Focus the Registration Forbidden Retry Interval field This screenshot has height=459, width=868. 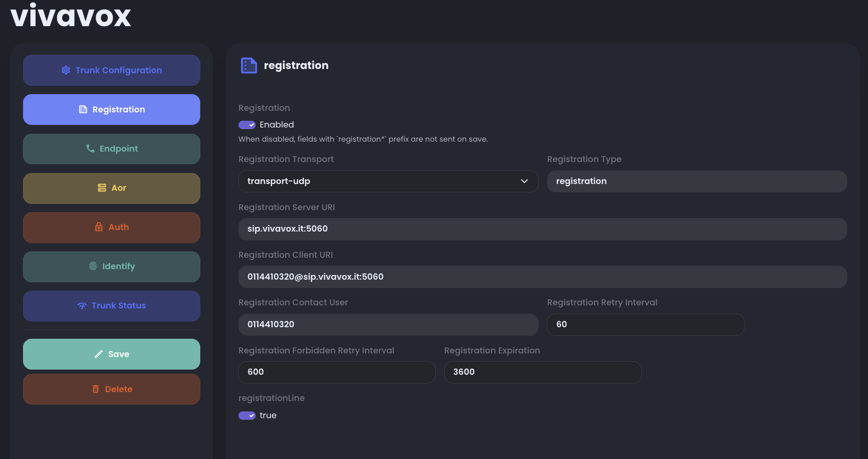(337, 372)
